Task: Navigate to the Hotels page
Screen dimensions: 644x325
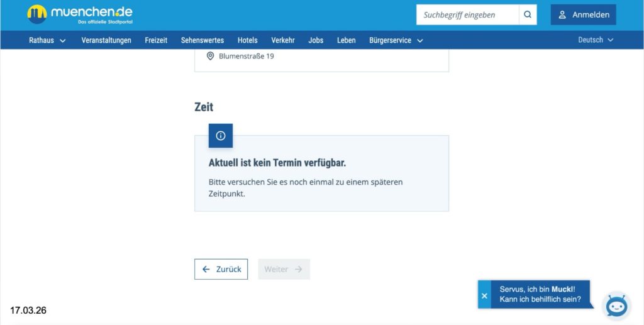Action: click(x=247, y=40)
